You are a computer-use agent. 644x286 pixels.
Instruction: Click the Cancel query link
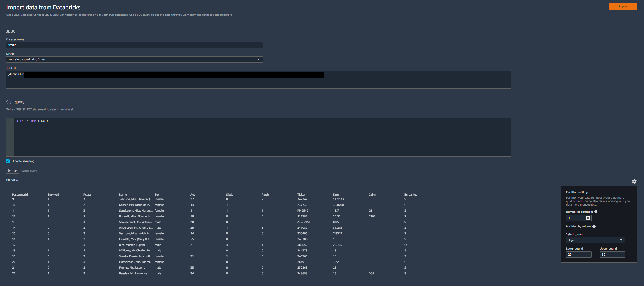[x=29, y=171]
